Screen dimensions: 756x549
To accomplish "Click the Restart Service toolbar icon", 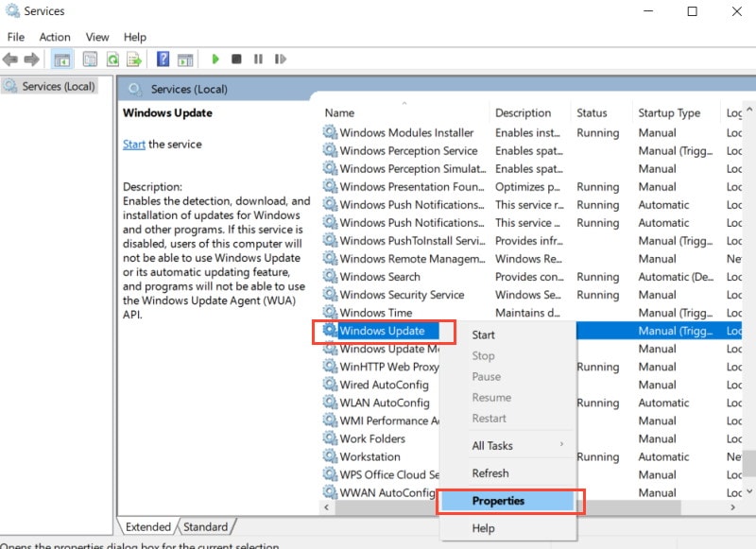I will [280, 59].
